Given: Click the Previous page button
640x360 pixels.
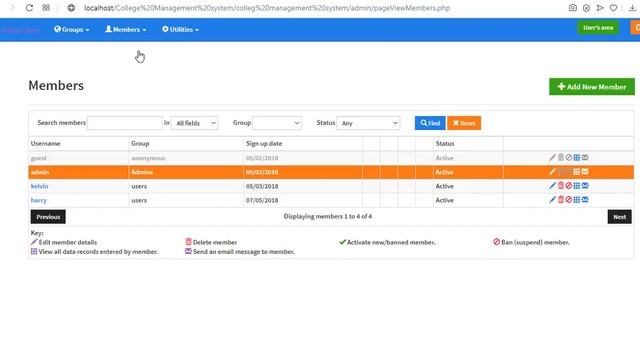Looking at the screenshot, I should pos(48,217).
